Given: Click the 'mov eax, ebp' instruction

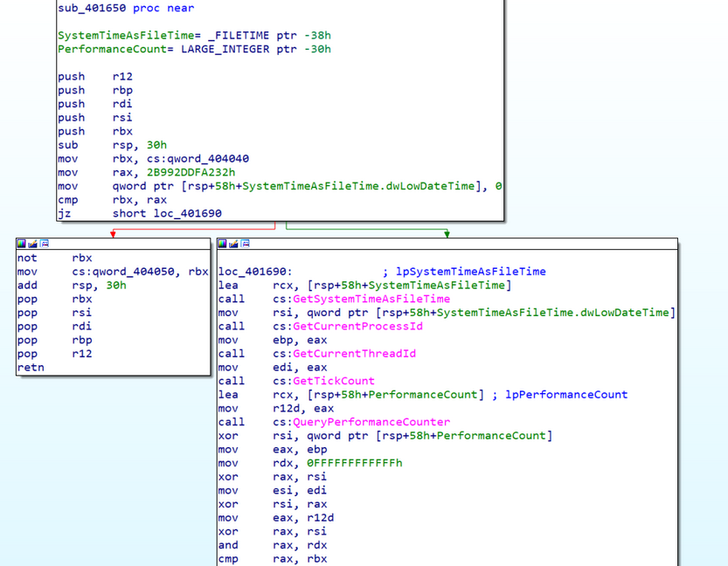Looking at the screenshot, I should coord(273,450).
